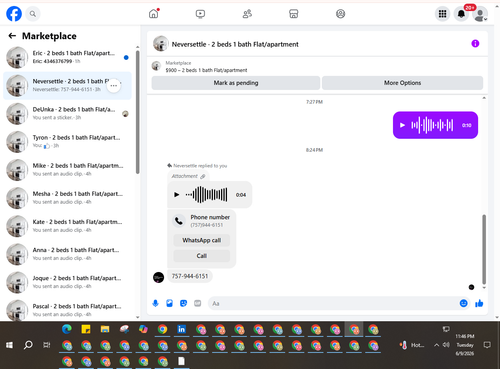Open the Video tab icon
500x369 pixels.
(200, 14)
